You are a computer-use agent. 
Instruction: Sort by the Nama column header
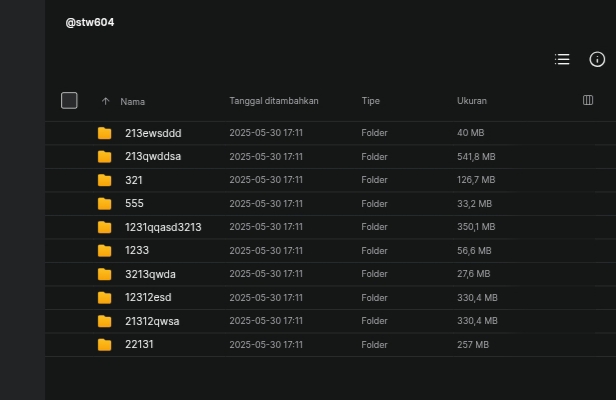132,102
